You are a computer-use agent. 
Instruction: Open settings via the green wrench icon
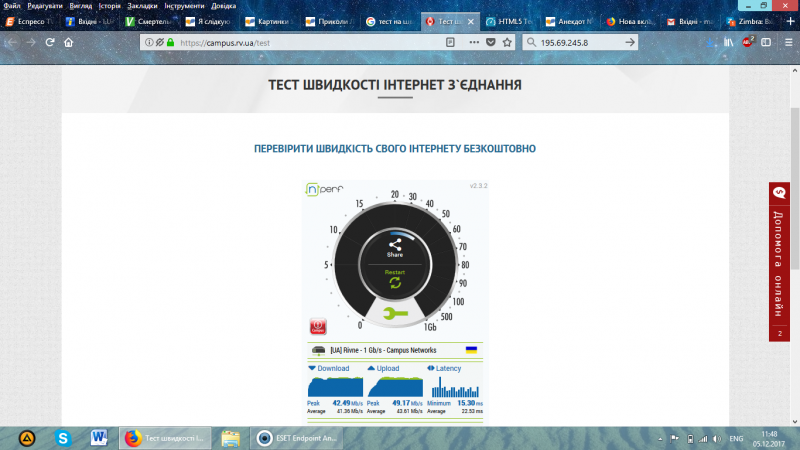(x=396, y=314)
